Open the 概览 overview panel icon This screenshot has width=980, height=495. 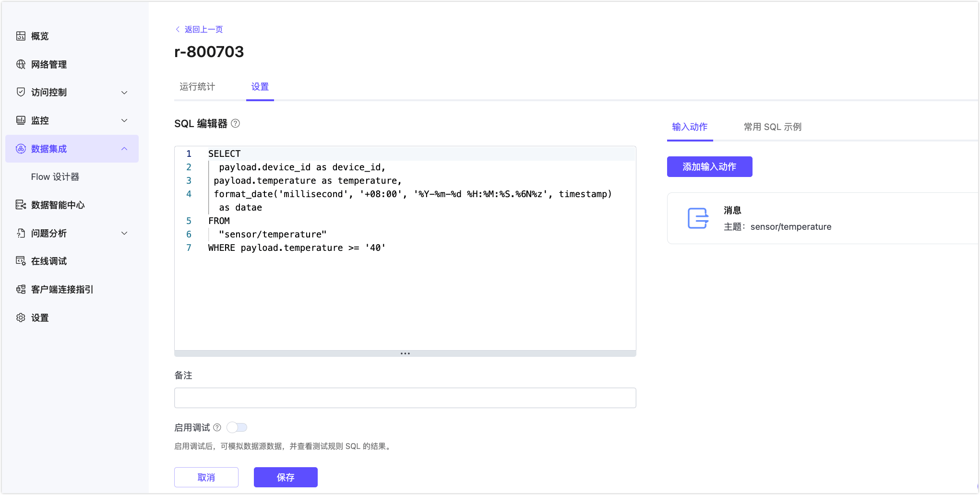[21, 36]
